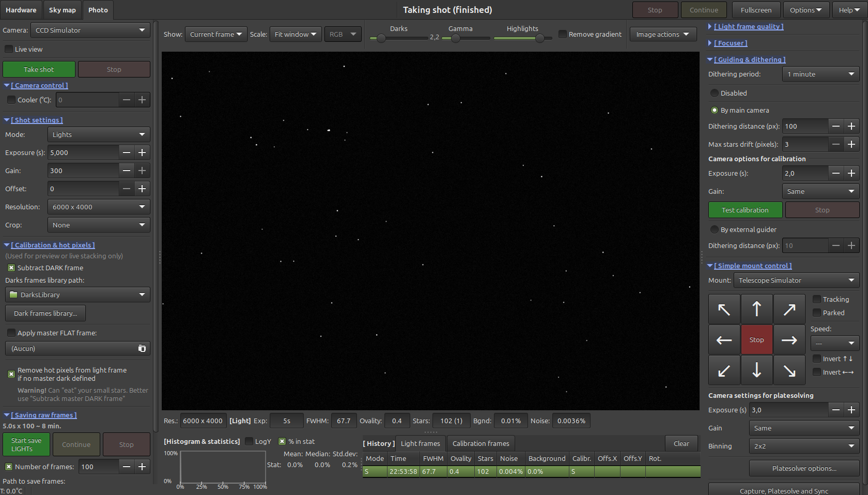Viewport: 868px width, 495px height.
Task: Open the Camera selection dropdown
Action: tap(90, 30)
